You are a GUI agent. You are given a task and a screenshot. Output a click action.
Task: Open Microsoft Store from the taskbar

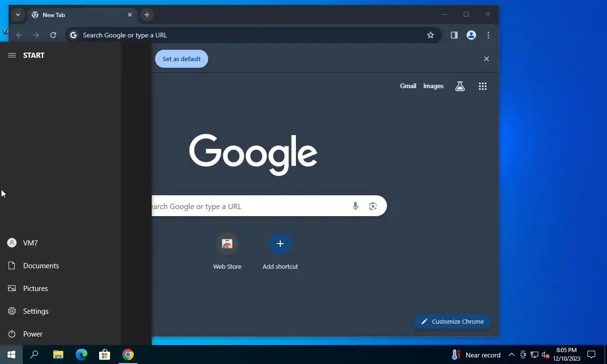point(104,355)
